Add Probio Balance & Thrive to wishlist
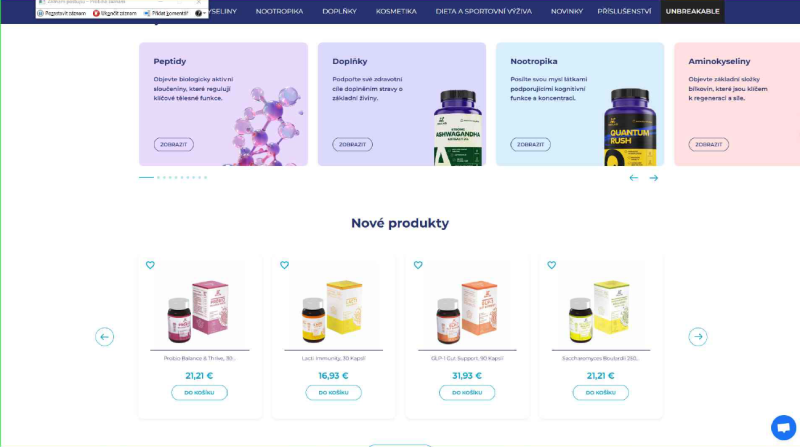 [x=150, y=265]
